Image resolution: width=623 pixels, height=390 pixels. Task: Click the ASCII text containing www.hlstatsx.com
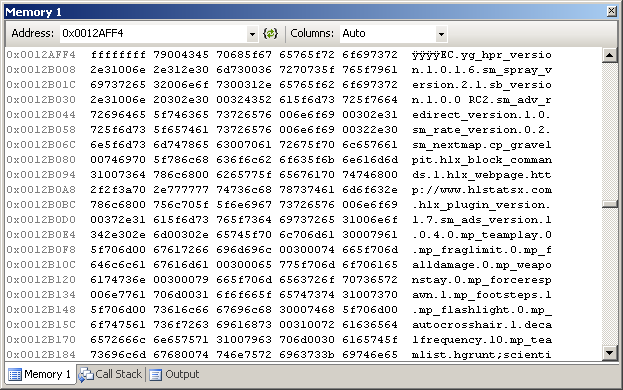482,190
